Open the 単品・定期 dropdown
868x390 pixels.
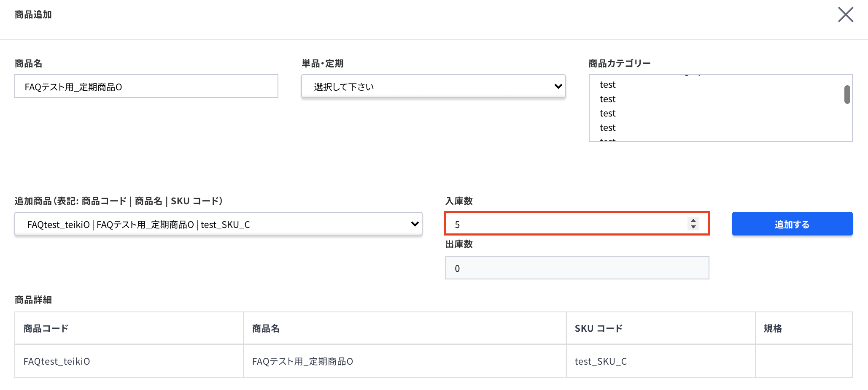point(433,87)
